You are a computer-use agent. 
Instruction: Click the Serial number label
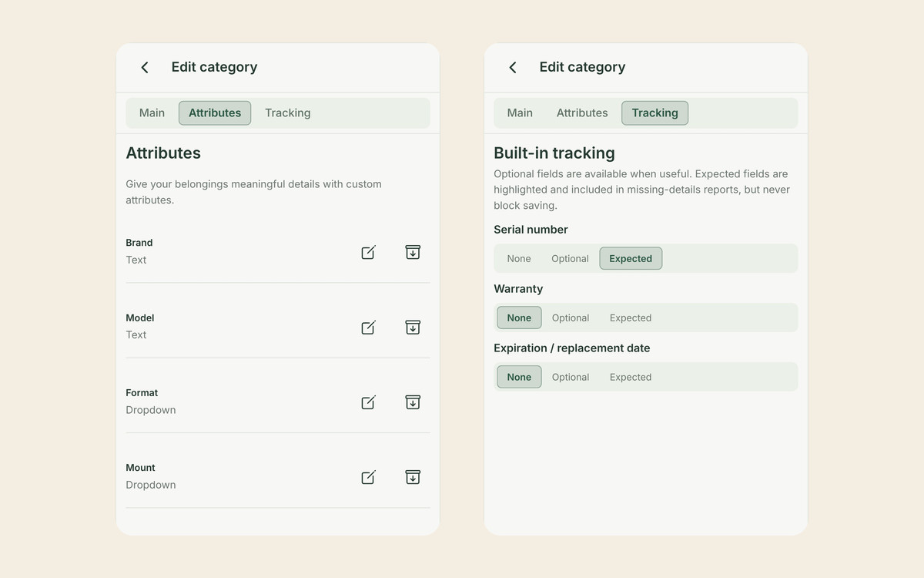531,230
